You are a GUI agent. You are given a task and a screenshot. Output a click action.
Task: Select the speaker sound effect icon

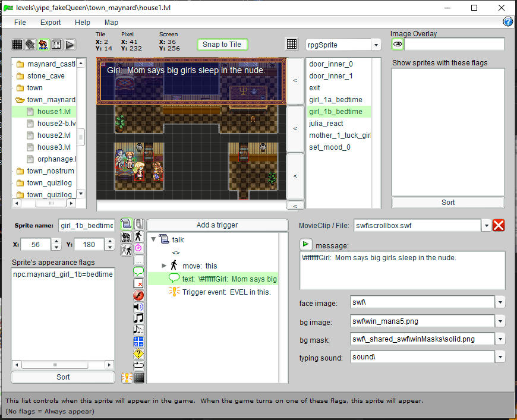[138, 307]
